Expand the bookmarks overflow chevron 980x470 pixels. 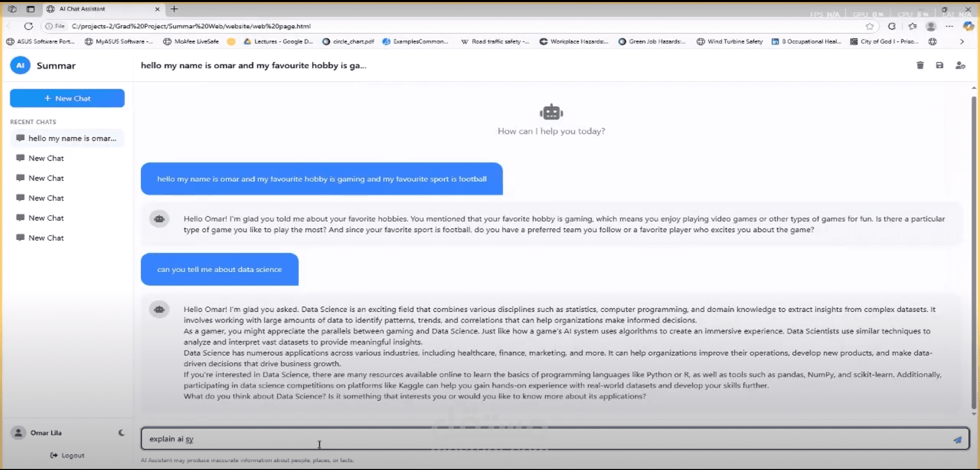(x=962, y=41)
